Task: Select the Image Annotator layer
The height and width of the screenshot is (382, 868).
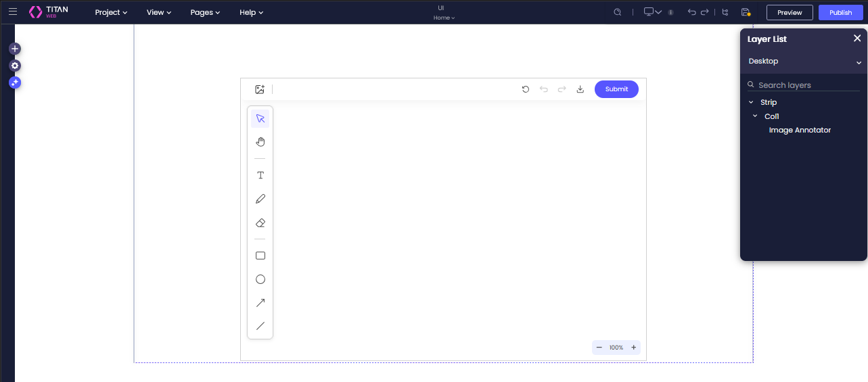Action: tap(800, 130)
